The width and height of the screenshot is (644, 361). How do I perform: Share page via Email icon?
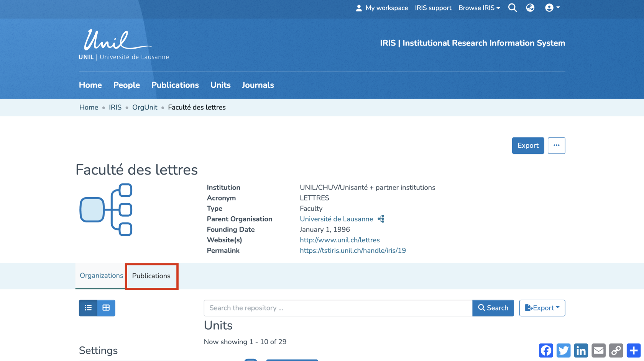click(598, 350)
